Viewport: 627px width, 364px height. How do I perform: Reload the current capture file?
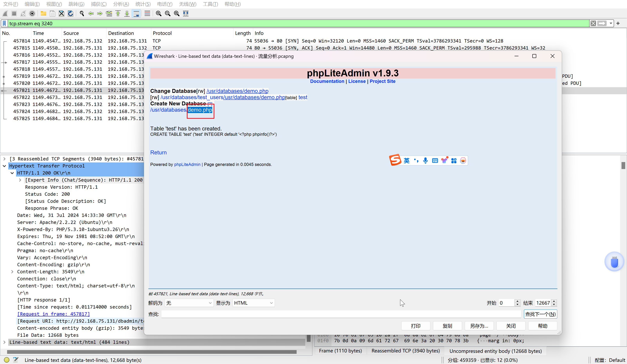(x=71, y=14)
